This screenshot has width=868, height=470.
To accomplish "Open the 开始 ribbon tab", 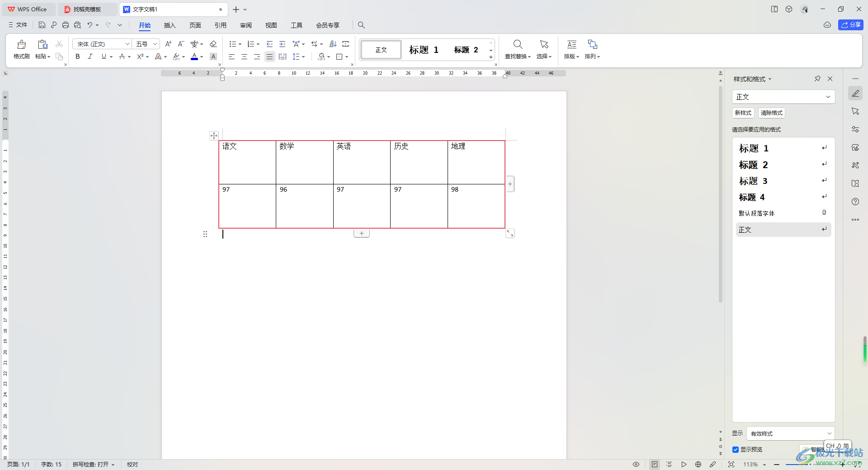I will [145, 25].
